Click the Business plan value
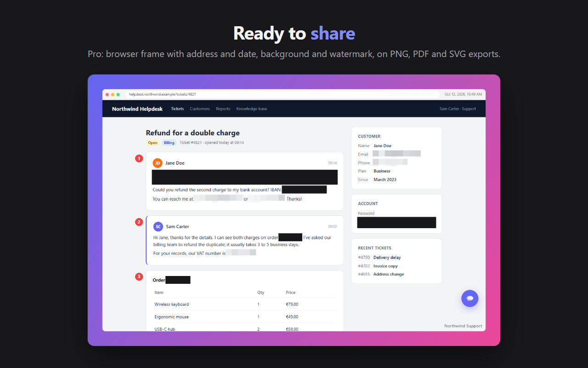 click(x=382, y=171)
